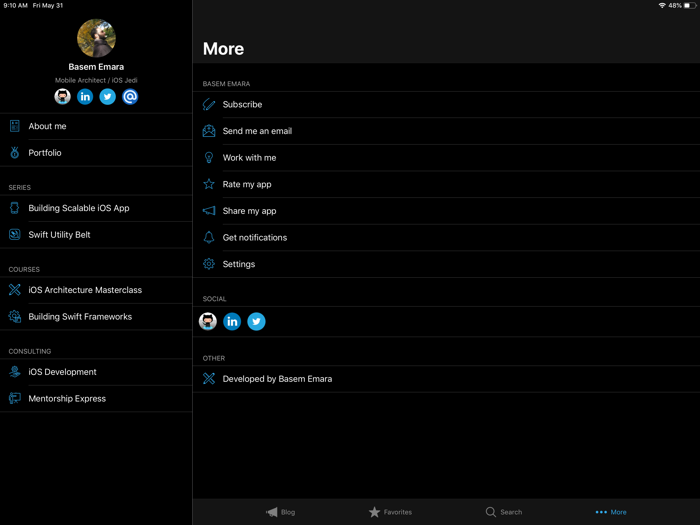
Task: Open GitHub icon under profile name
Action: coord(62,96)
